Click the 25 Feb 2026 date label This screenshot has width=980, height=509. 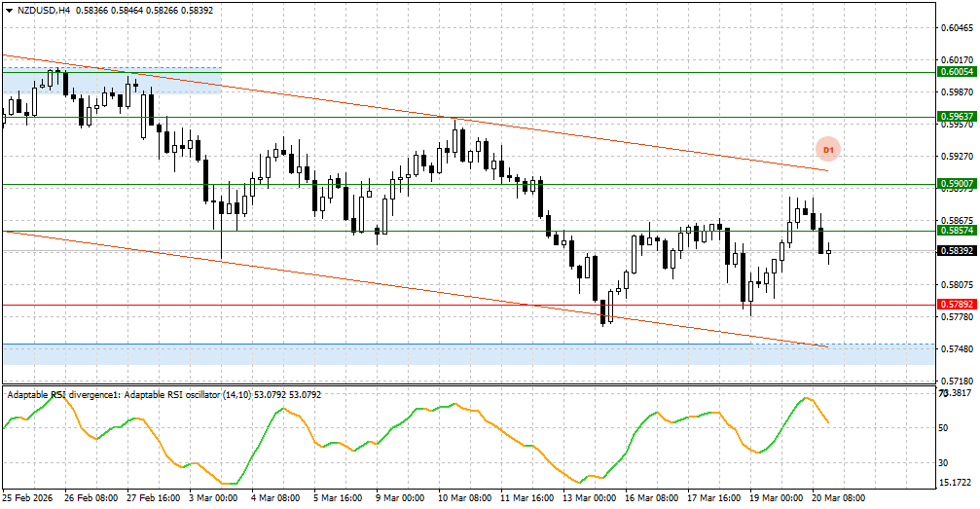pyautogui.click(x=27, y=498)
